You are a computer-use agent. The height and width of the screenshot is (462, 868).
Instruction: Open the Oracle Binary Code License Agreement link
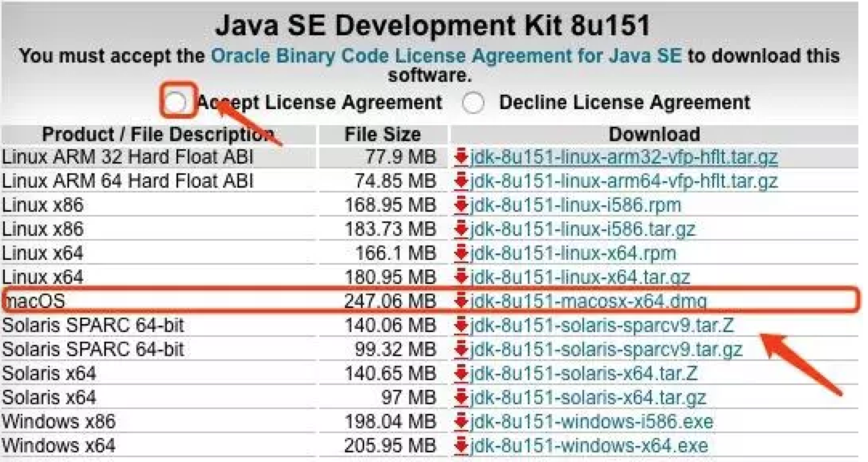(x=446, y=56)
